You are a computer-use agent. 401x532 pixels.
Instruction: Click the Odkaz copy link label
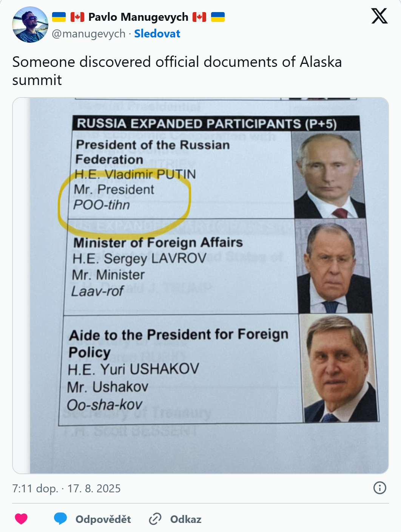click(x=186, y=519)
